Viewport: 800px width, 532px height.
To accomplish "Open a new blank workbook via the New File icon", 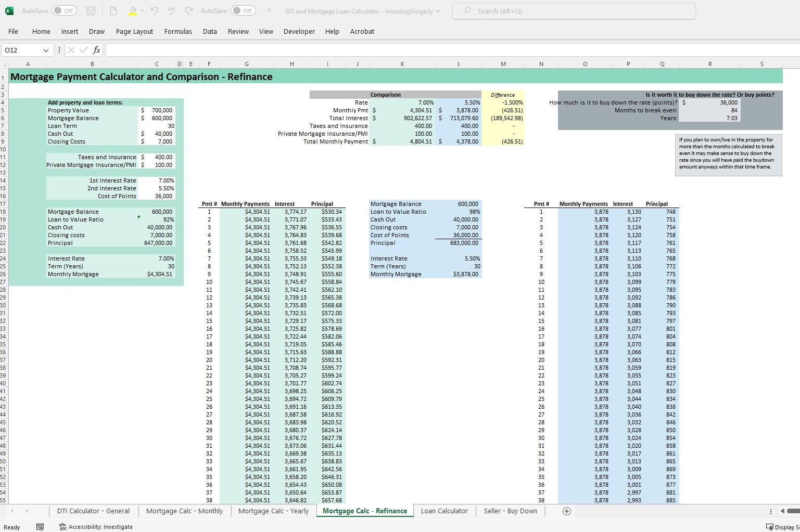I will coord(112,10).
